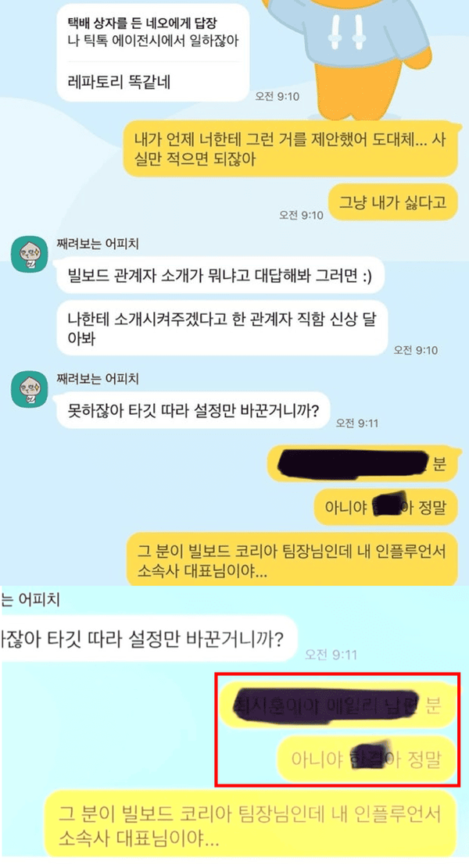
Task: Select the sharp '못하잖아 타깃 따라 설정만' bubble
Action: [x=193, y=411]
